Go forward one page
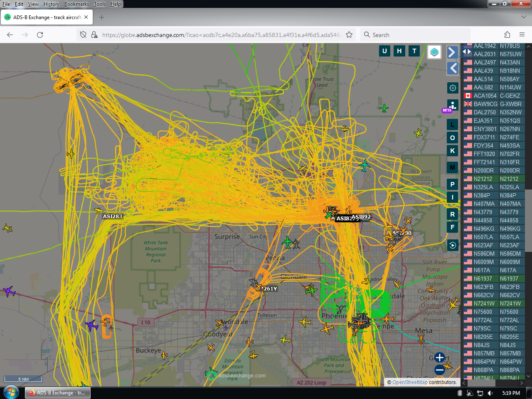 coord(25,35)
